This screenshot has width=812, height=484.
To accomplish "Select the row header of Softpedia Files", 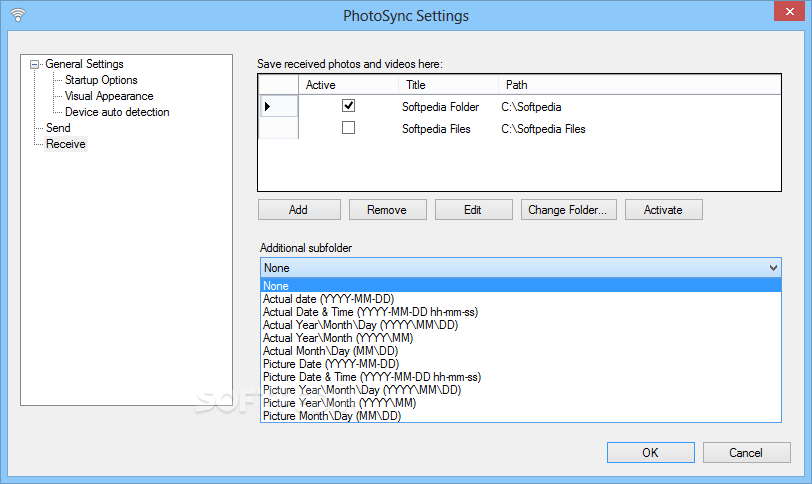I will point(278,128).
